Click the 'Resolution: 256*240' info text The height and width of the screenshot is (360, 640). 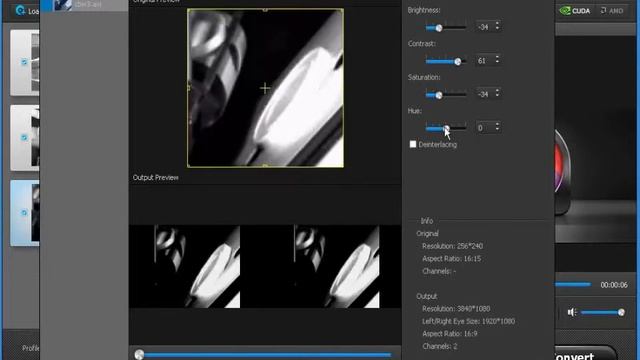(x=452, y=246)
